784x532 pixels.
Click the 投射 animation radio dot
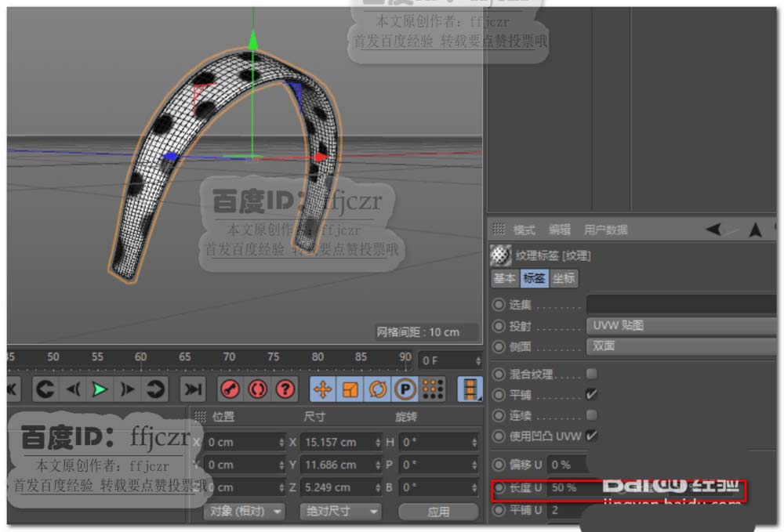coord(499,326)
